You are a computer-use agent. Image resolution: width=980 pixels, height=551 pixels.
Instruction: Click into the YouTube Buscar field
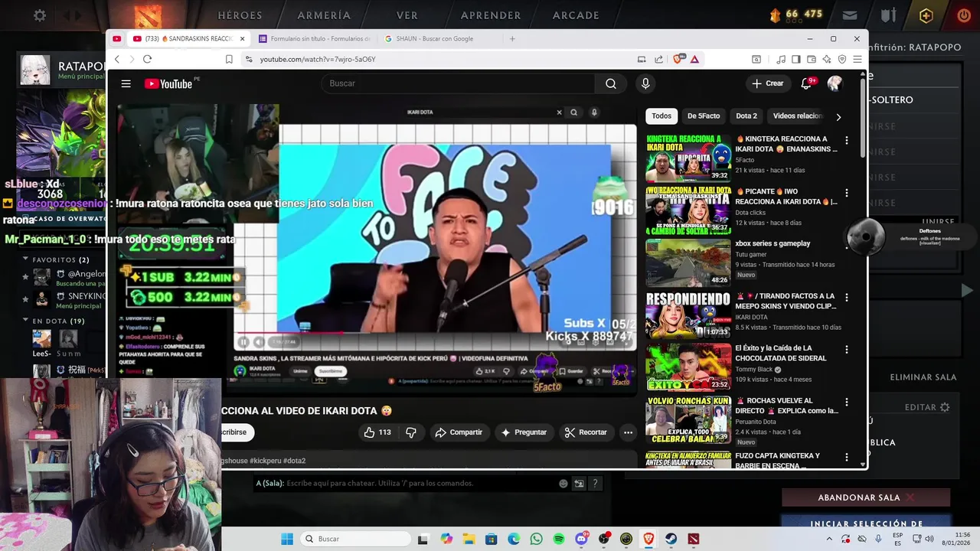(459, 84)
